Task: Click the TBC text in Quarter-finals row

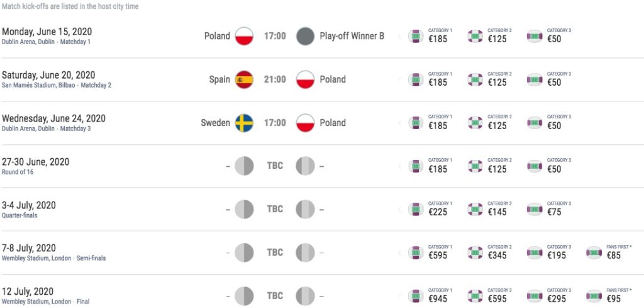Action: point(275,209)
